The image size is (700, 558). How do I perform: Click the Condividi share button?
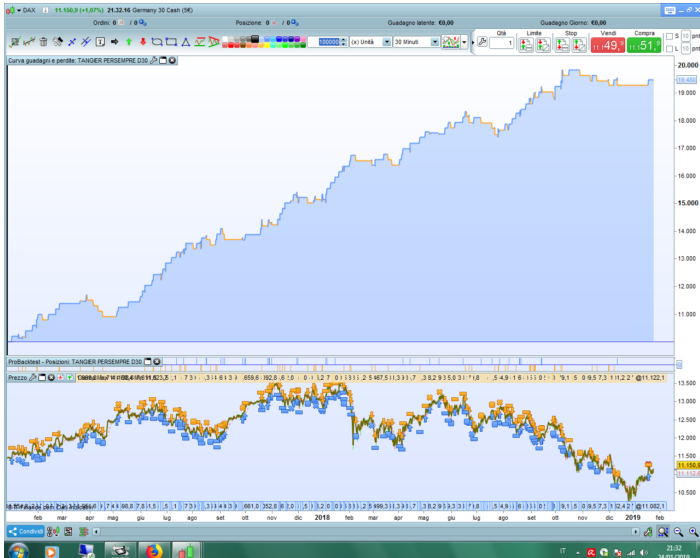[x=26, y=532]
